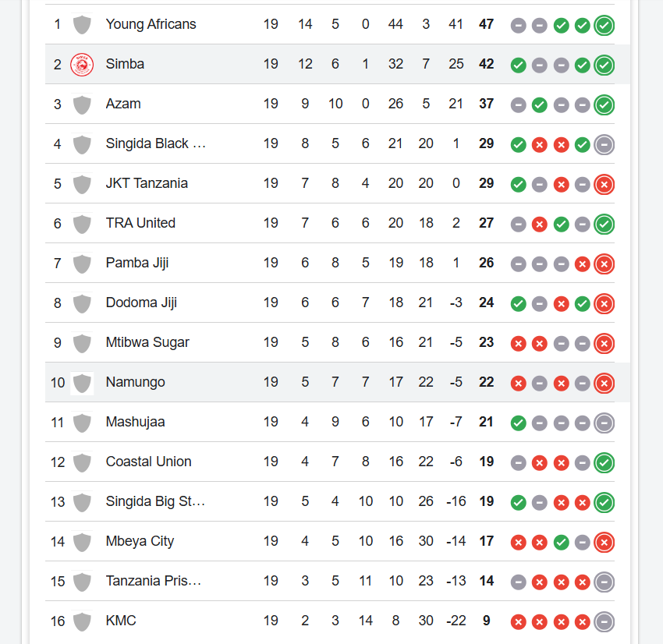Screen dimensions: 663x644
Task: Click Namungo's team shield icon
Action: [82, 383]
